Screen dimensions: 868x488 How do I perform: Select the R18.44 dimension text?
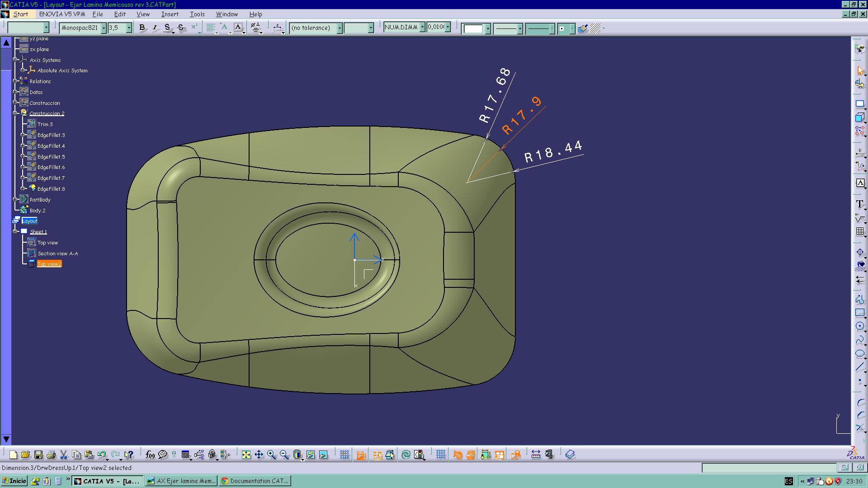[553, 151]
